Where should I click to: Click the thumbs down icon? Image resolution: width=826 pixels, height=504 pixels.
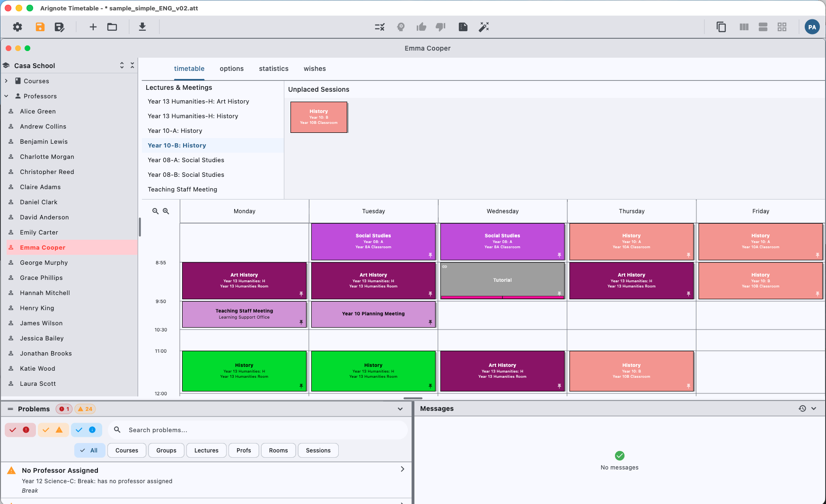click(x=440, y=27)
